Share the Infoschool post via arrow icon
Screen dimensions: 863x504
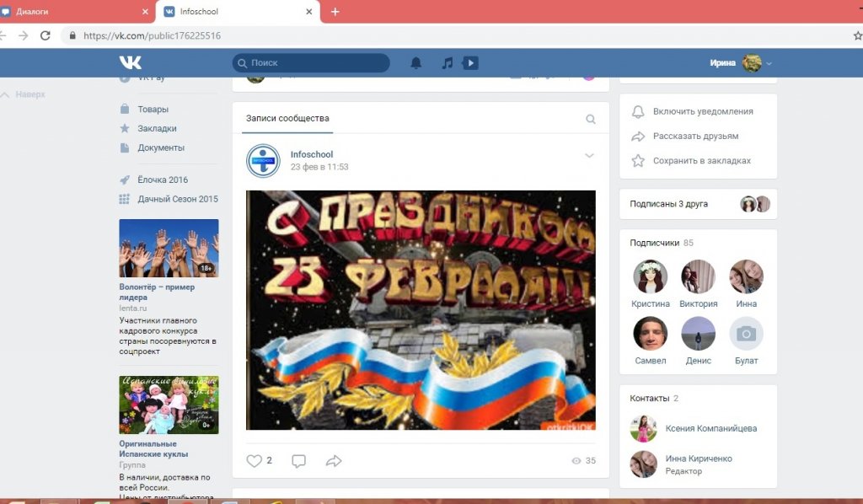pos(334,461)
